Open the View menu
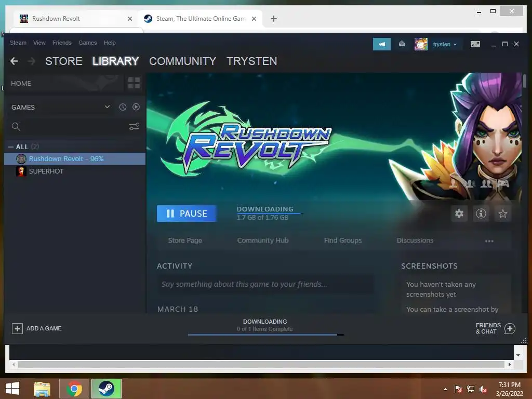This screenshot has height=399, width=532. tap(39, 43)
